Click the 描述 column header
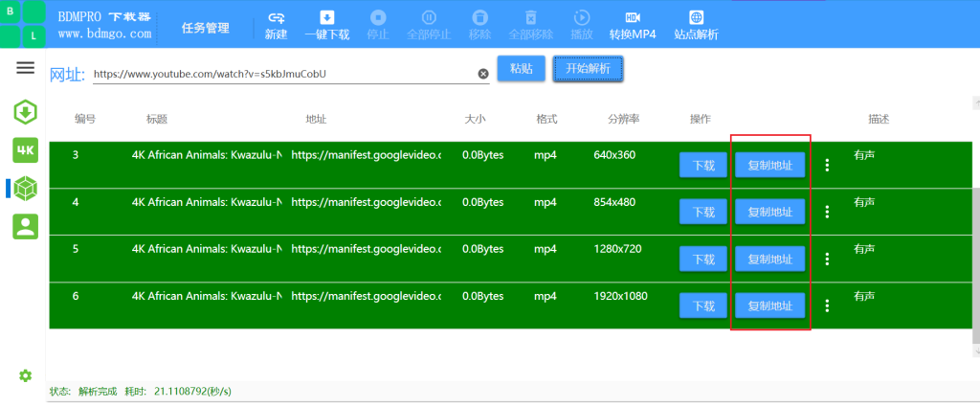 click(x=879, y=119)
